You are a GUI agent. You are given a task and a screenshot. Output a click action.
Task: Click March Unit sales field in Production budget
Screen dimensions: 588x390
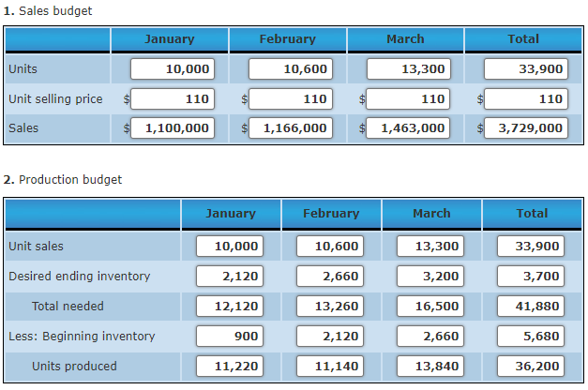click(x=430, y=246)
